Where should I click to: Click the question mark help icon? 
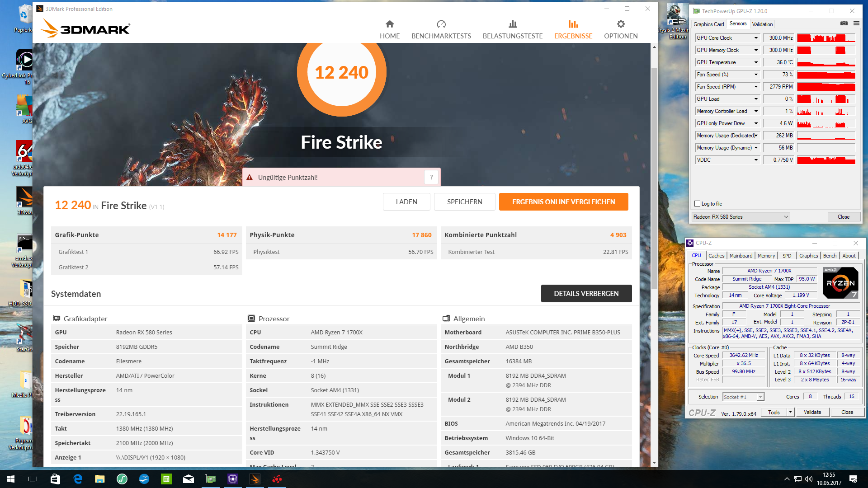[431, 177]
